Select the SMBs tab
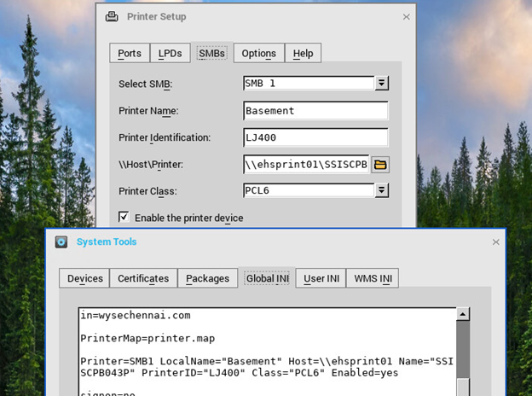Viewport: 532px width, 396px height. point(212,53)
